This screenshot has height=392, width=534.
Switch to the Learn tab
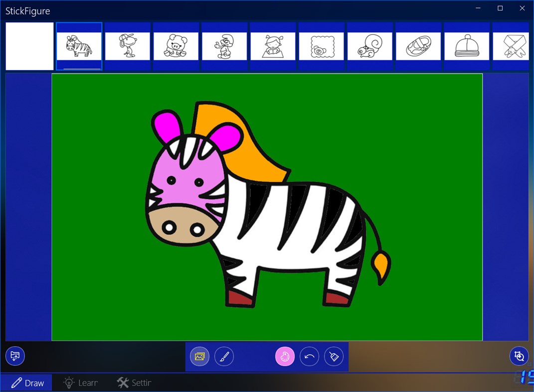pyautogui.click(x=81, y=383)
